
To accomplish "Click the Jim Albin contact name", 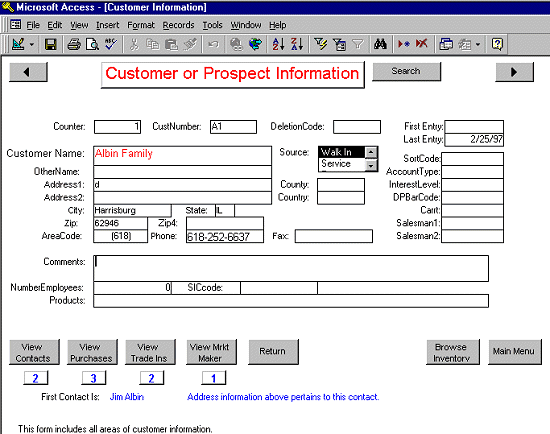I will 127,397.
